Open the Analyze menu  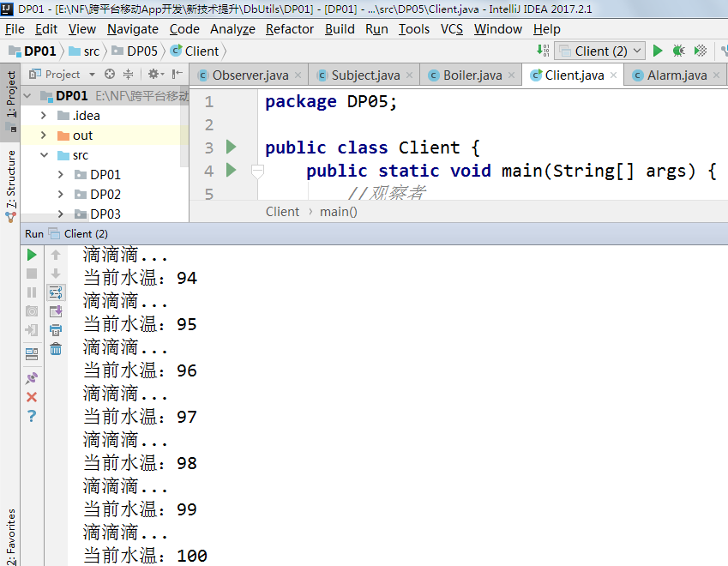[x=232, y=29]
